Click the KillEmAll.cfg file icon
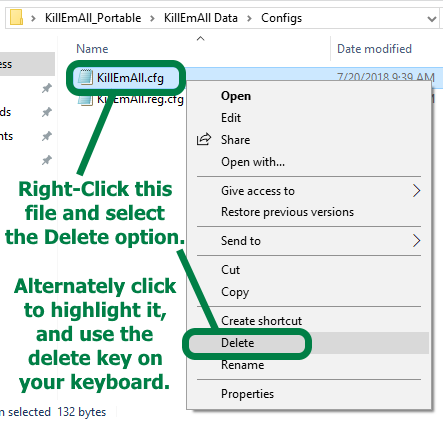 point(85,77)
